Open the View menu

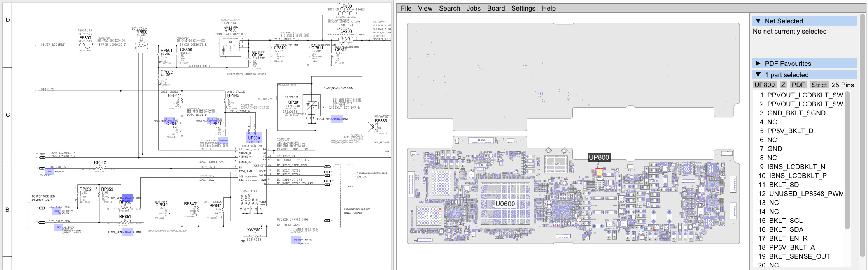click(425, 8)
